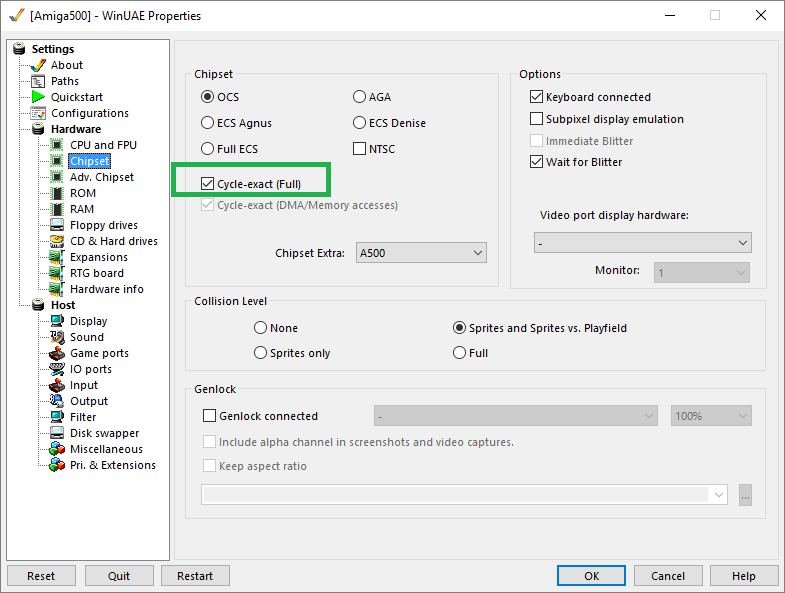Click the Quit button
785x593 pixels.
(119, 576)
